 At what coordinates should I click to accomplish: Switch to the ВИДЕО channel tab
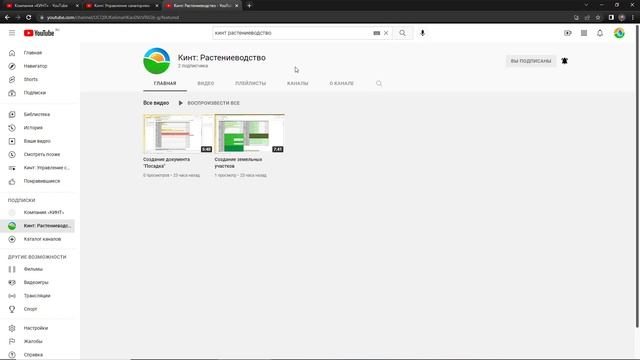[206, 83]
